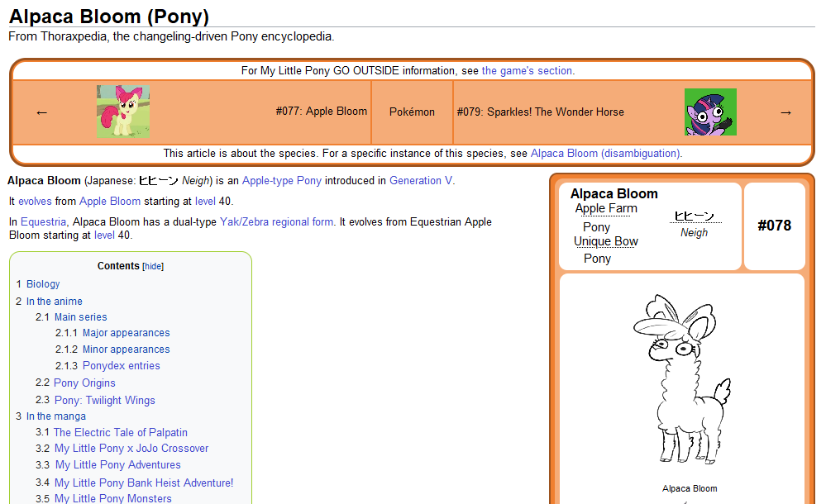Click 'Apple Farm' in the infobox
Screen dimensions: 826x504
(606, 208)
